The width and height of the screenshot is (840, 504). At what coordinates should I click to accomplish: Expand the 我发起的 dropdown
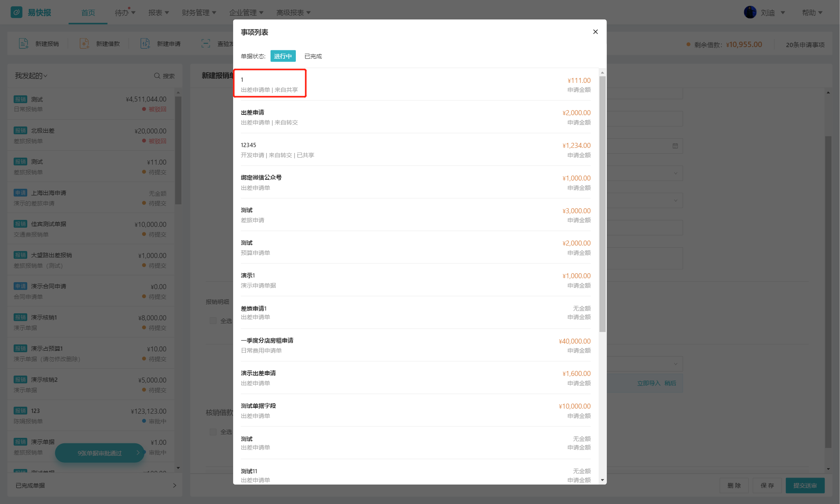(31, 76)
